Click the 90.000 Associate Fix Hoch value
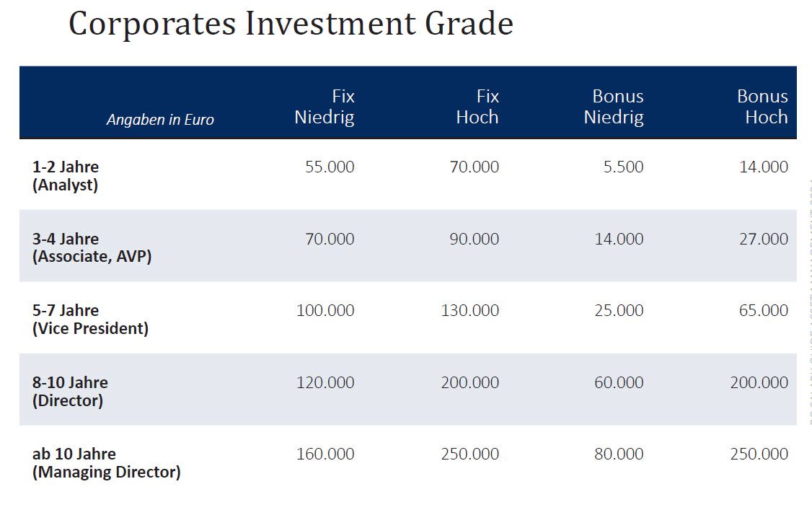The width and height of the screenshot is (812, 510). 474,239
